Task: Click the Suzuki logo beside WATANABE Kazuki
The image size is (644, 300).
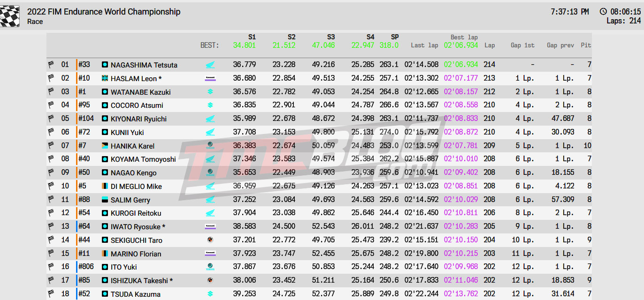Action: point(210,92)
